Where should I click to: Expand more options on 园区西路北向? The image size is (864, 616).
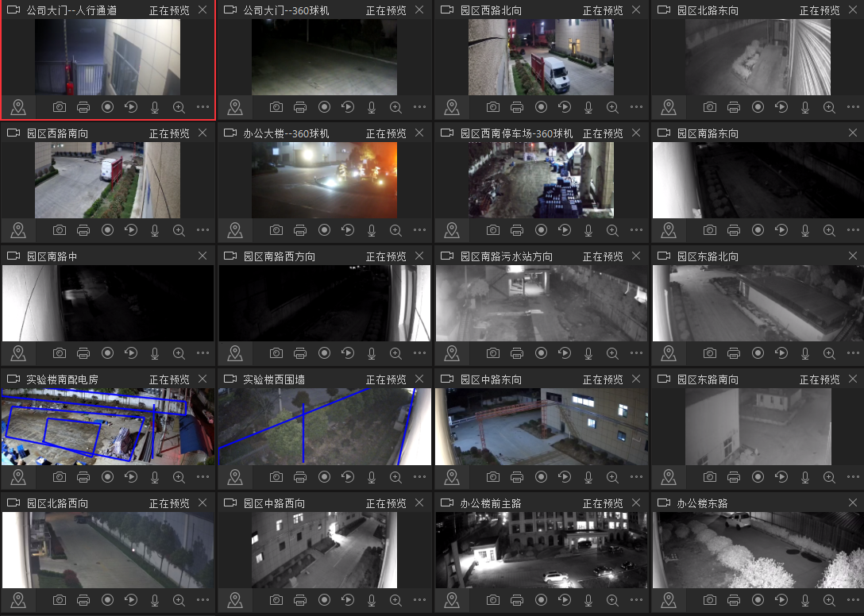[636, 107]
